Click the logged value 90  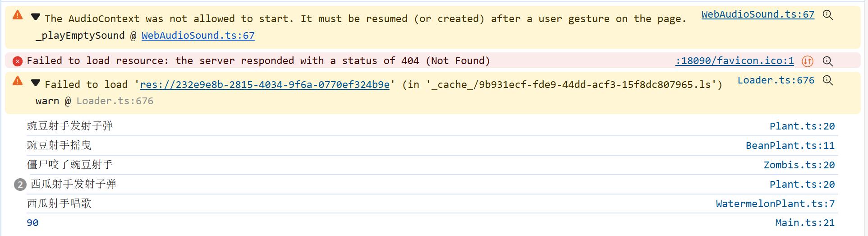click(32, 223)
